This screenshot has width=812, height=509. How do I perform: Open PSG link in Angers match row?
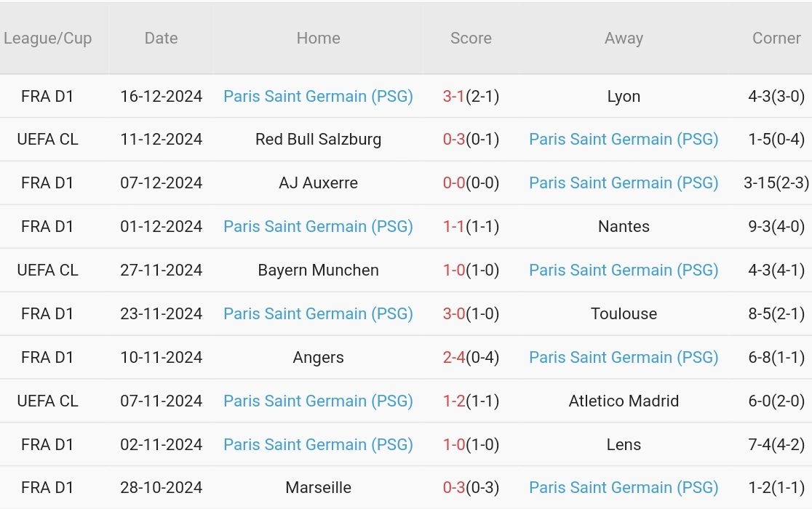[624, 358]
